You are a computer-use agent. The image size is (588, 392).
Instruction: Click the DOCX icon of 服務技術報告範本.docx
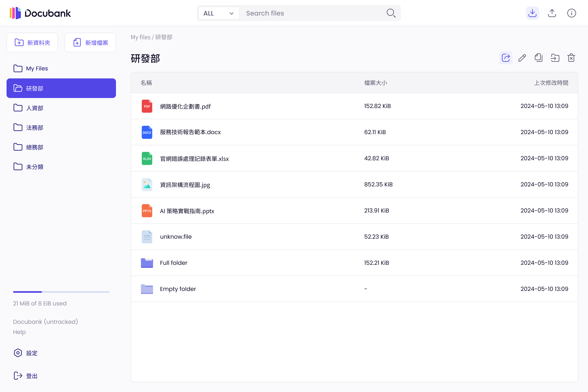pyautogui.click(x=147, y=132)
